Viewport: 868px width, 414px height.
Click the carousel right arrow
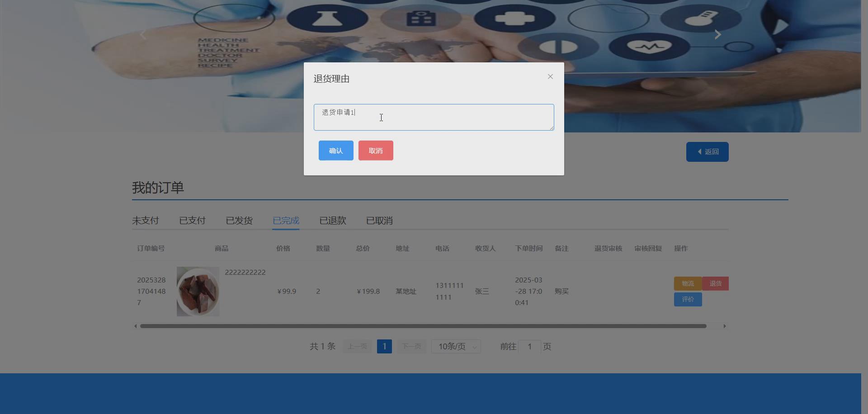coord(717,34)
